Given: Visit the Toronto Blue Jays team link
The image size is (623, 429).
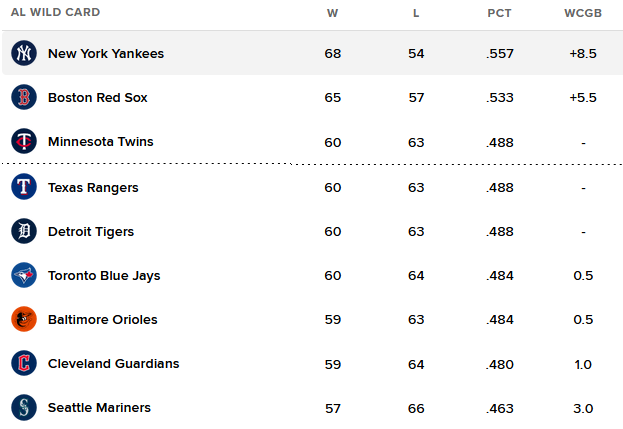Looking at the screenshot, I should (x=104, y=276).
